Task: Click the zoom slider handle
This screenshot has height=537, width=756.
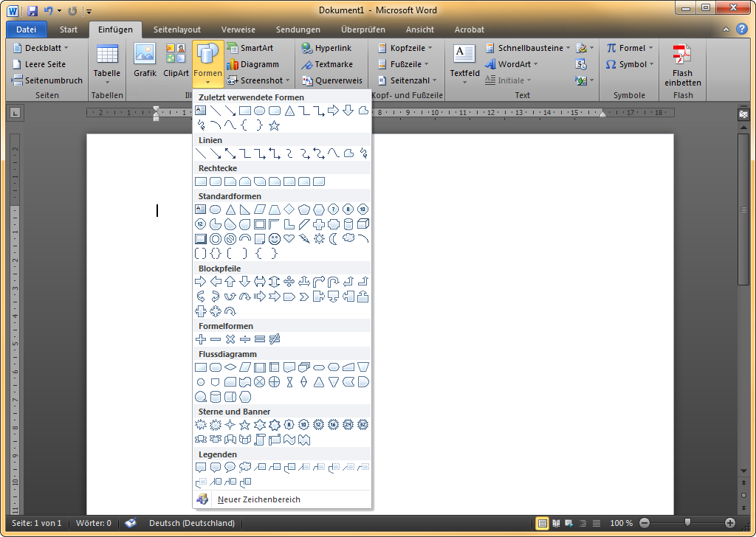Action: 687,523
